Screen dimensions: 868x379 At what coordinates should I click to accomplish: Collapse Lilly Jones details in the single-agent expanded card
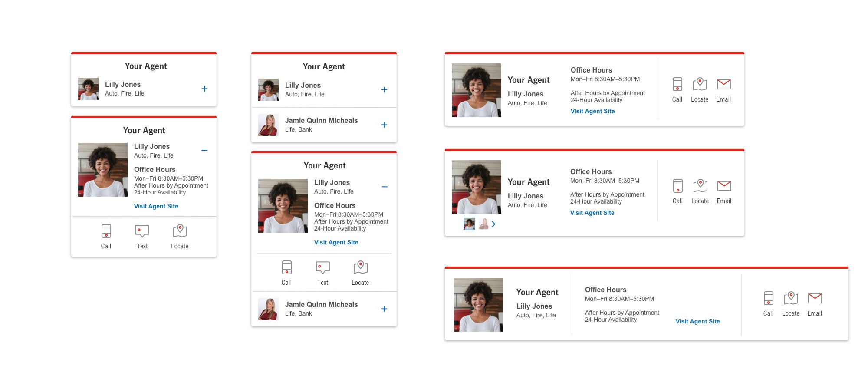click(x=204, y=151)
